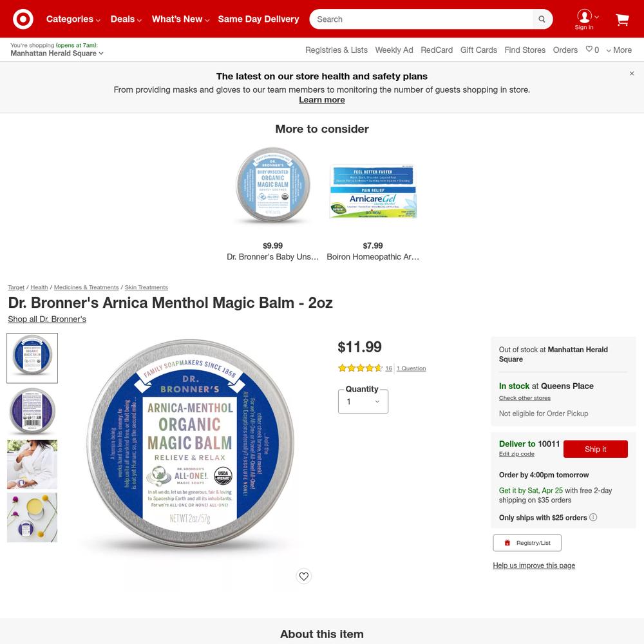
Task: Open the shopping cart icon
Action: [622, 19]
